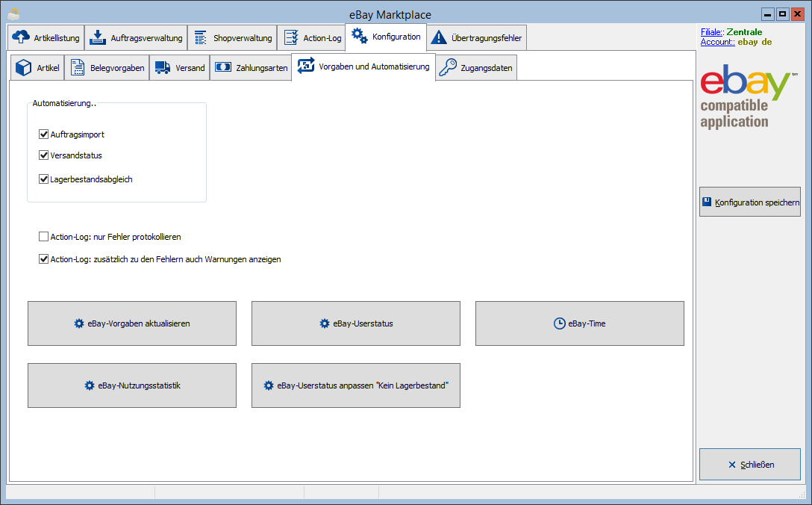The width and height of the screenshot is (812, 505).
Task: Click the eBay-Userstatus button
Action: coord(356,323)
